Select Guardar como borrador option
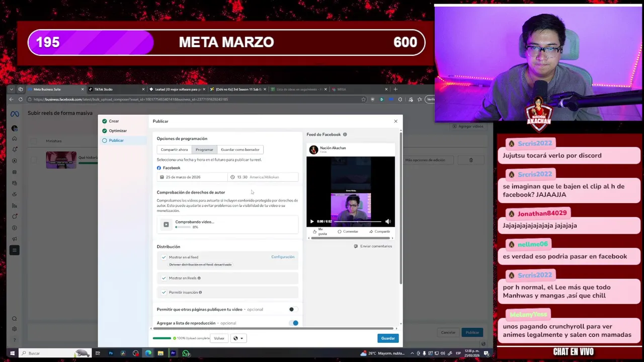This screenshot has height=362, width=644. click(240, 149)
